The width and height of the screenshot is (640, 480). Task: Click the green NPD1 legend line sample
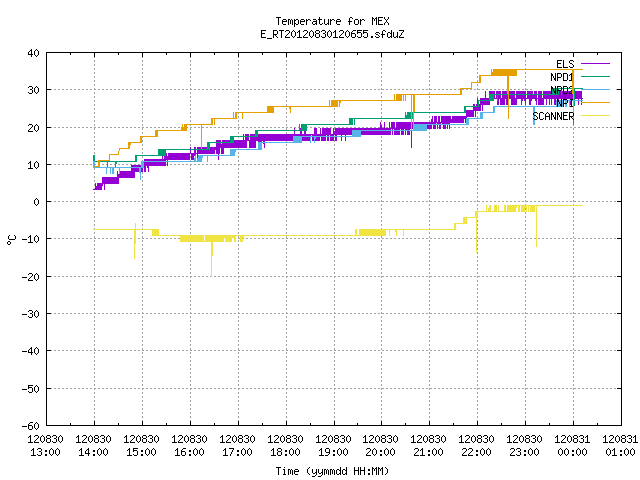tap(595, 76)
